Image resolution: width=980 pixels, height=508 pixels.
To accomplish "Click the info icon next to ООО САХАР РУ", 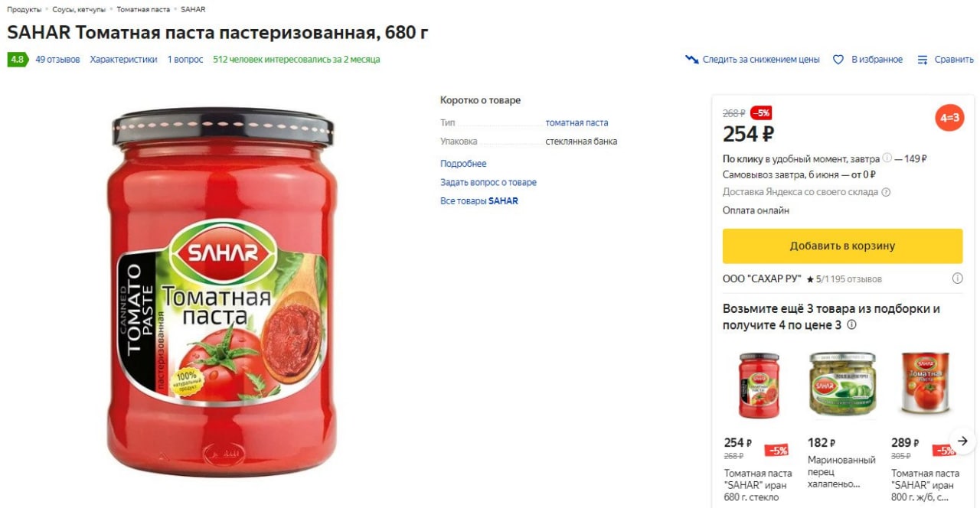I will 957,278.
